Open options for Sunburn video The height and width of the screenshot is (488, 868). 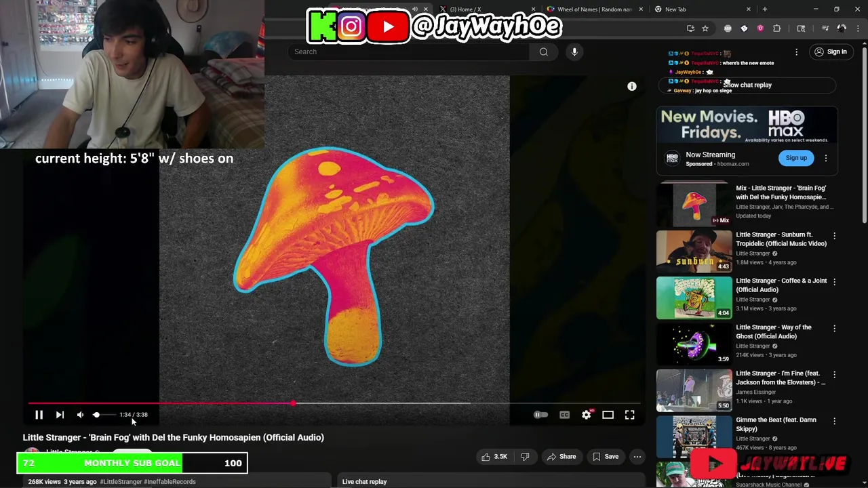click(835, 236)
